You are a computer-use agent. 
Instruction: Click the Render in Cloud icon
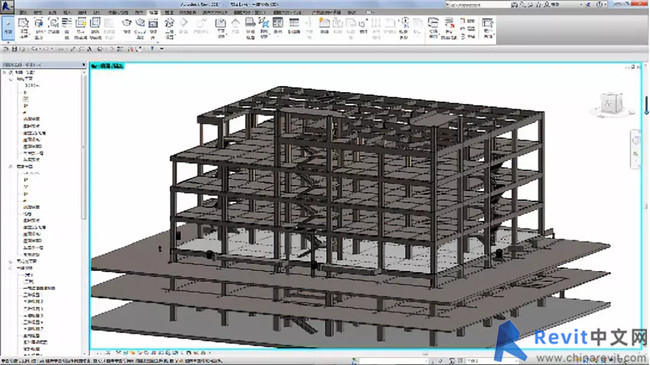coord(140,28)
